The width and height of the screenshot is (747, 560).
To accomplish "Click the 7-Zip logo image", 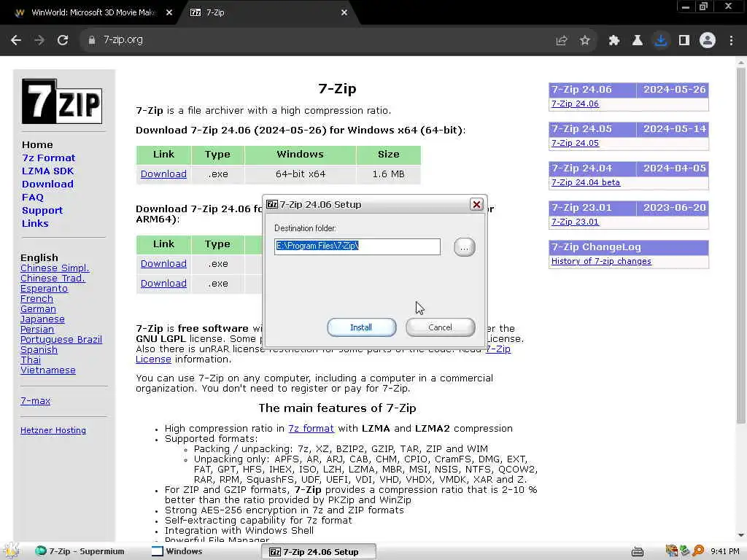I will click(x=62, y=101).
